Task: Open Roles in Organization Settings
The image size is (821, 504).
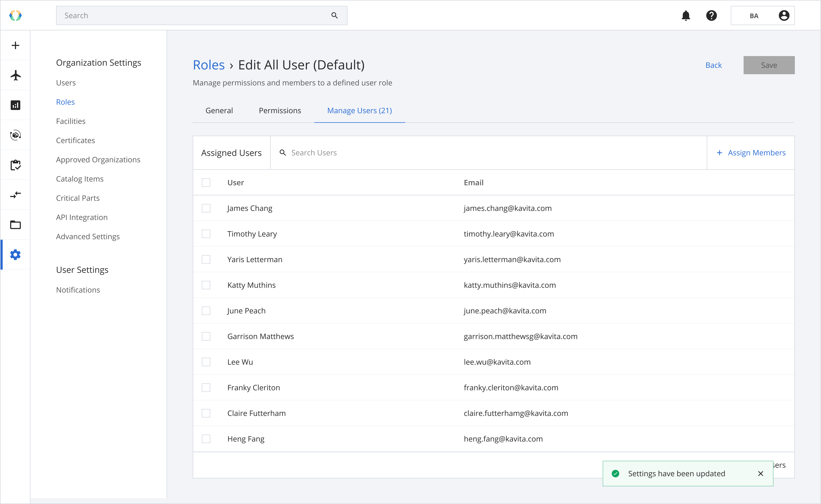Action: 65,102
